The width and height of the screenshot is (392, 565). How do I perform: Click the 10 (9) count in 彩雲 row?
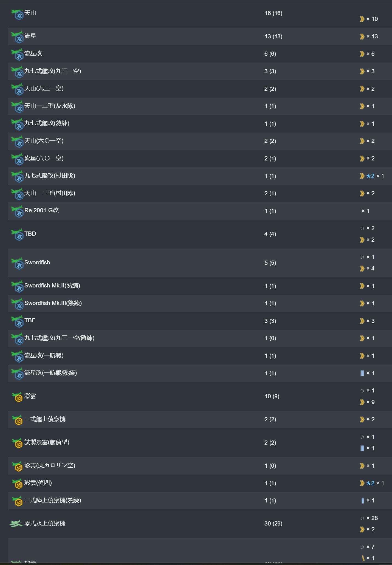[272, 396]
